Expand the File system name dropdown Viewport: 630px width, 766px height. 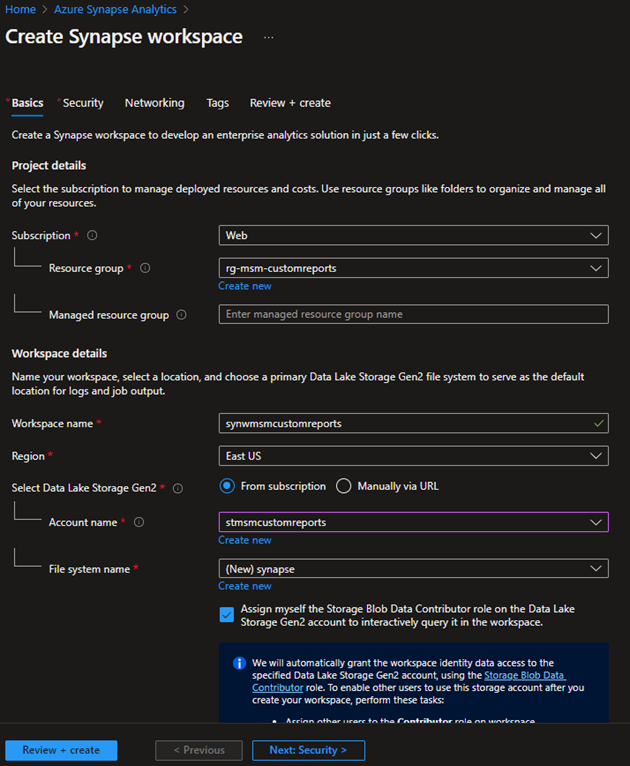tap(414, 568)
